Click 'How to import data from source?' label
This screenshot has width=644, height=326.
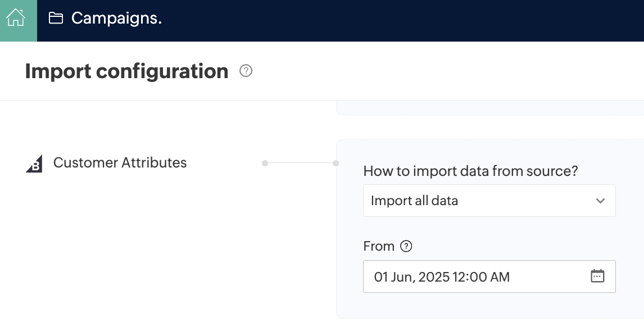coord(470,171)
